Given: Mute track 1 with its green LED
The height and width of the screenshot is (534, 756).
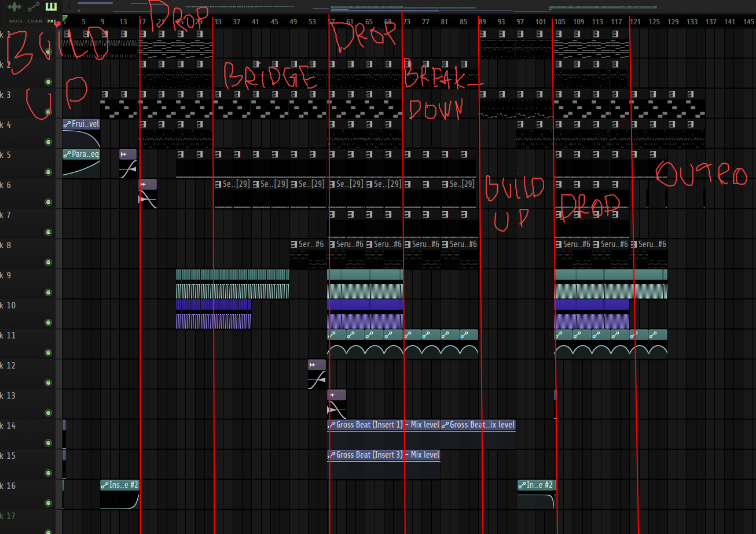Looking at the screenshot, I should [x=49, y=52].
